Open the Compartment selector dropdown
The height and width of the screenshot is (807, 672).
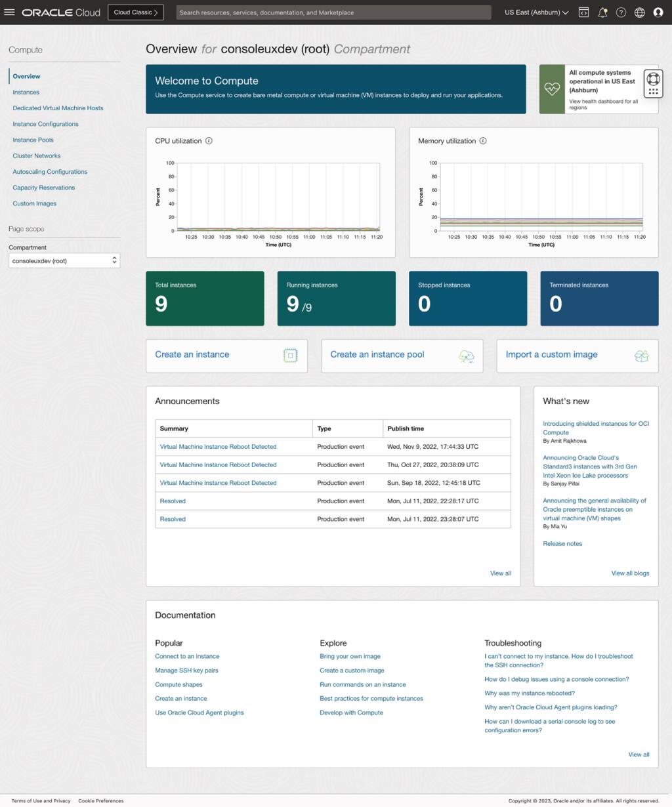(x=64, y=260)
